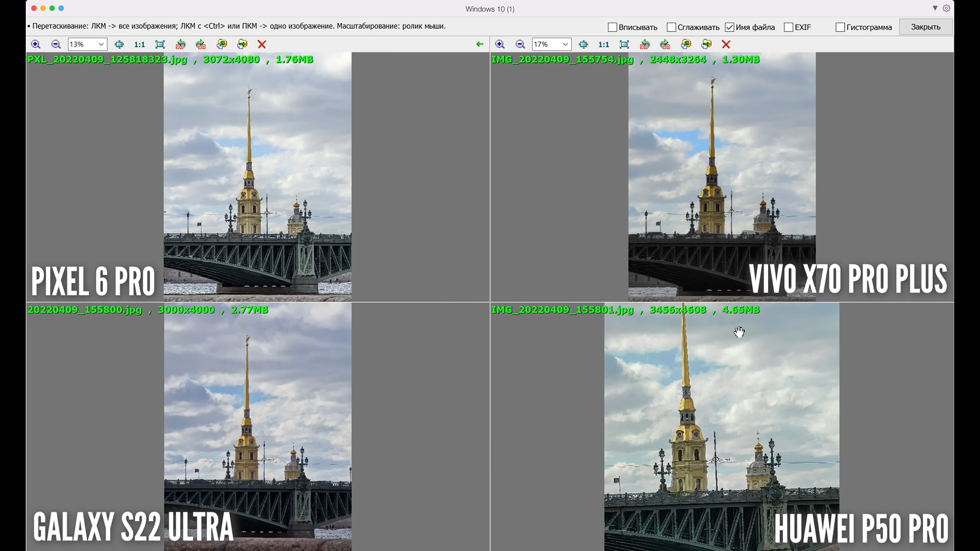Open the settings gear in the title bar
This screenshot has height=551, width=980.
946,9
